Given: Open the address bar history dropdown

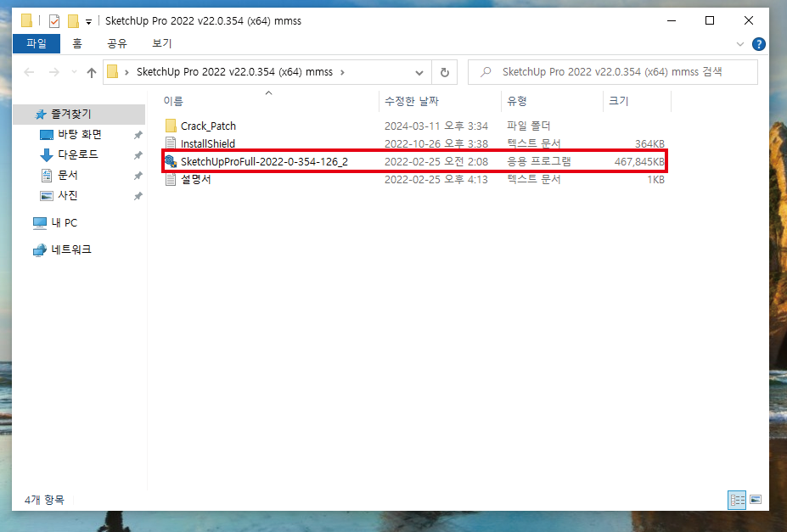Looking at the screenshot, I should 419,73.
